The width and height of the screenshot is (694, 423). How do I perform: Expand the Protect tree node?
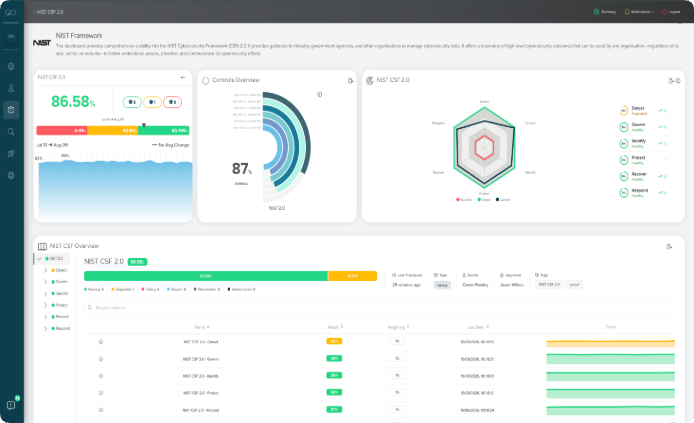[45, 305]
